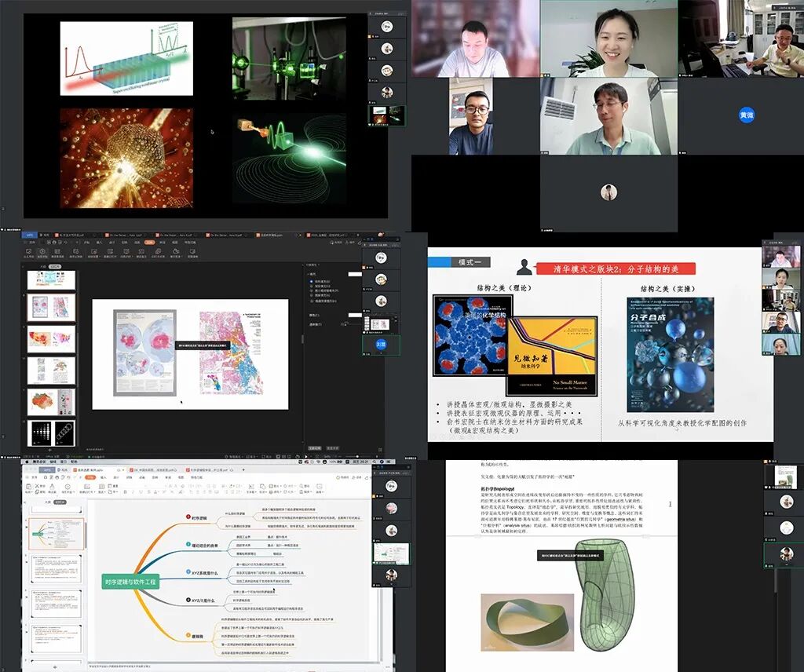804x672 pixels.
Task: Click the shared-screen thumbnail beside the laser images
Action: [x=387, y=115]
